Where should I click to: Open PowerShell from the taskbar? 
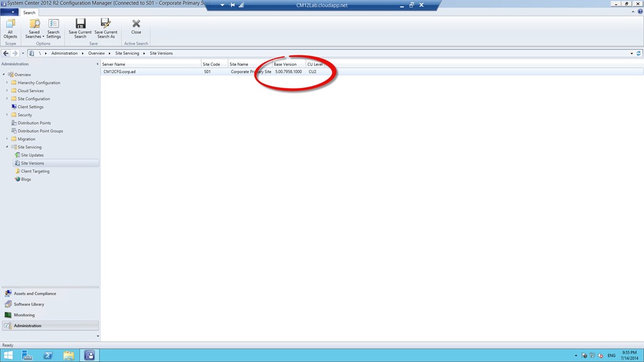[x=48, y=355]
